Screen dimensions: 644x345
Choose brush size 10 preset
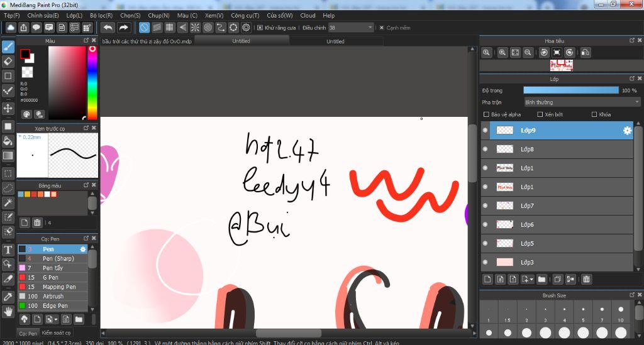tap(621, 312)
